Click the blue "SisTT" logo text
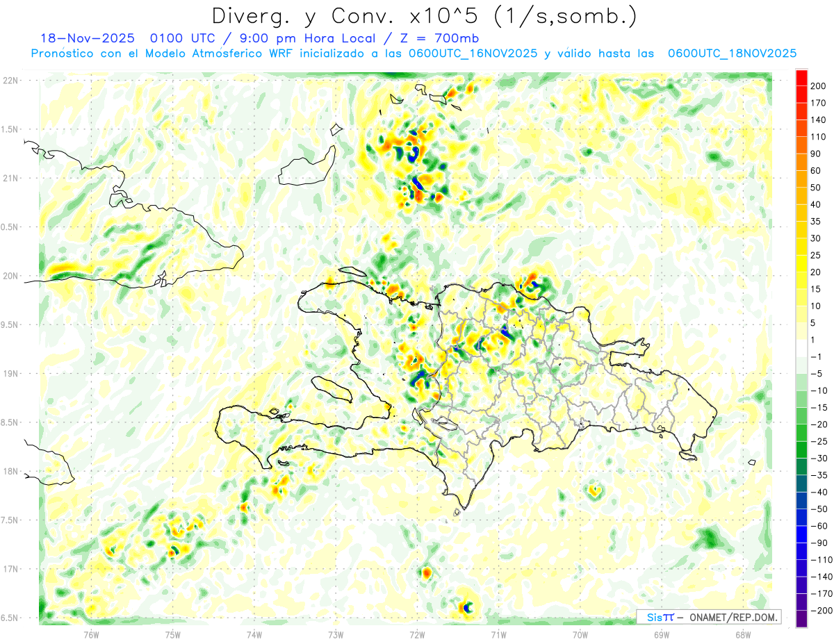Viewport: 834px width, 644px height. 660,617
